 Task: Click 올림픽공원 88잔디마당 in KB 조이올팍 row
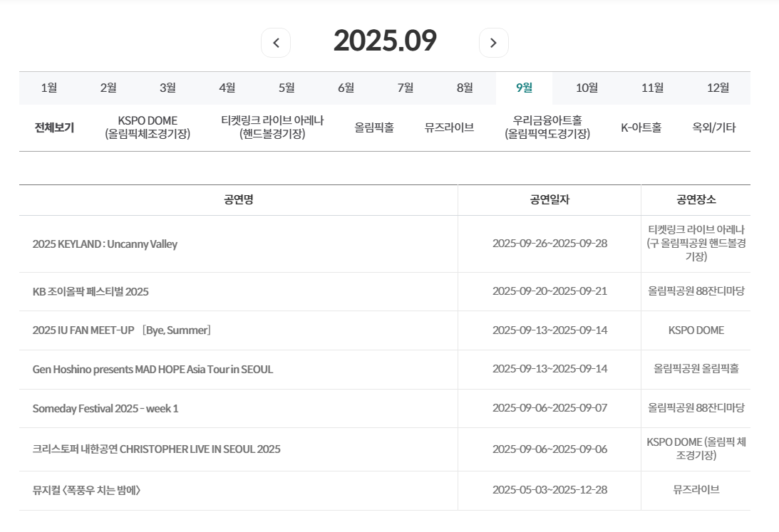point(696,291)
